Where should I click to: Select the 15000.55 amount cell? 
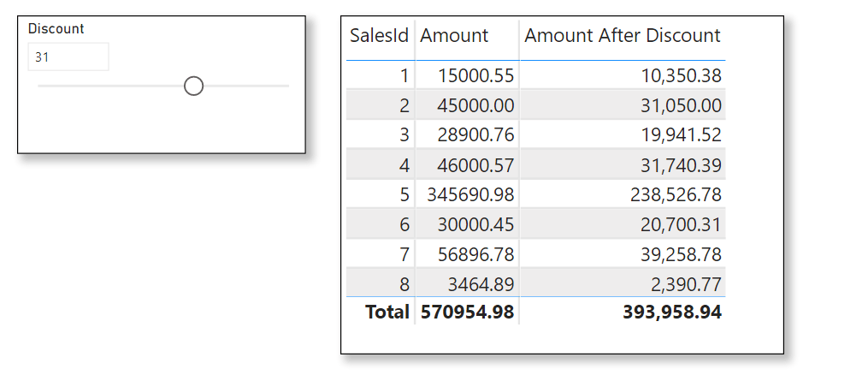click(475, 75)
